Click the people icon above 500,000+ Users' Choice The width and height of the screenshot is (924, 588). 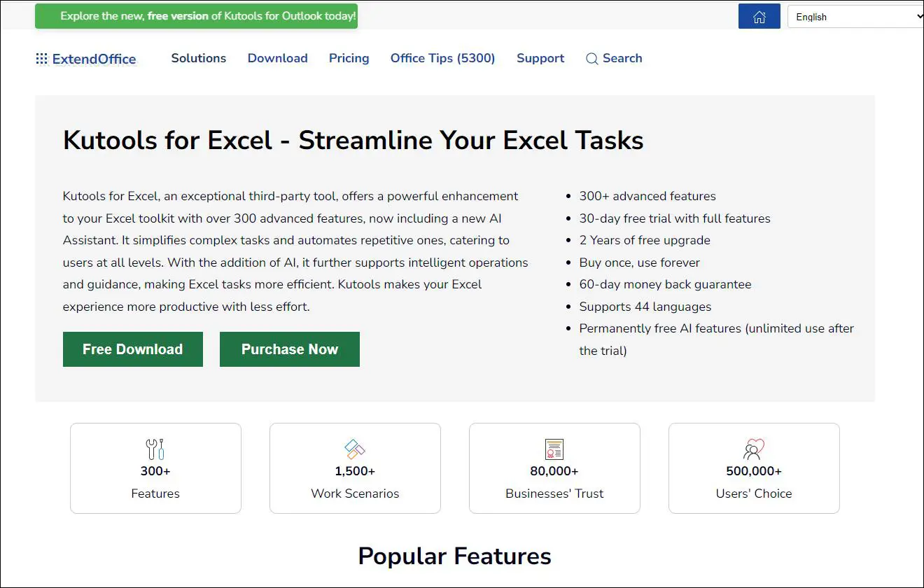click(x=753, y=449)
